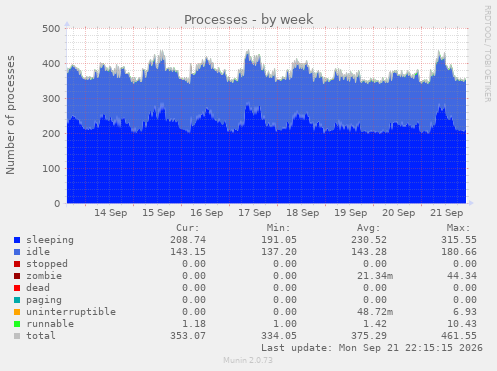Click the '16 Sep' x-axis label

click(x=207, y=213)
